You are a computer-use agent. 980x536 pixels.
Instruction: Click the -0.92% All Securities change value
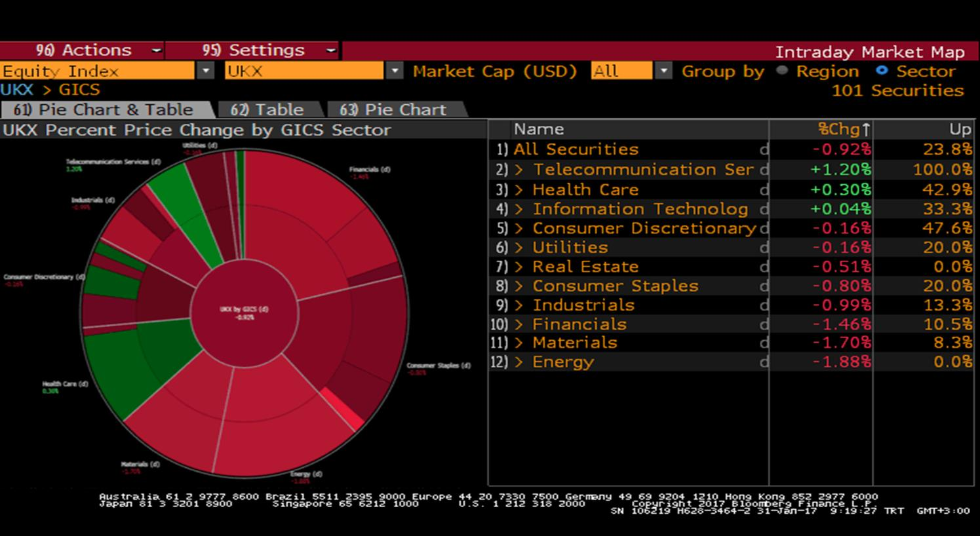tap(842, 149)
